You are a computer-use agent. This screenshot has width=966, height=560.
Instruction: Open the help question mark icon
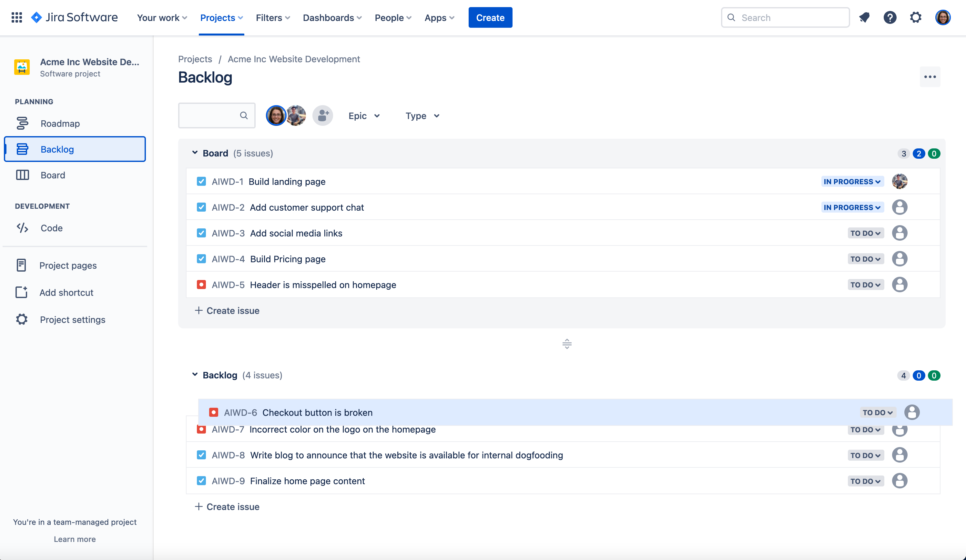890,18
